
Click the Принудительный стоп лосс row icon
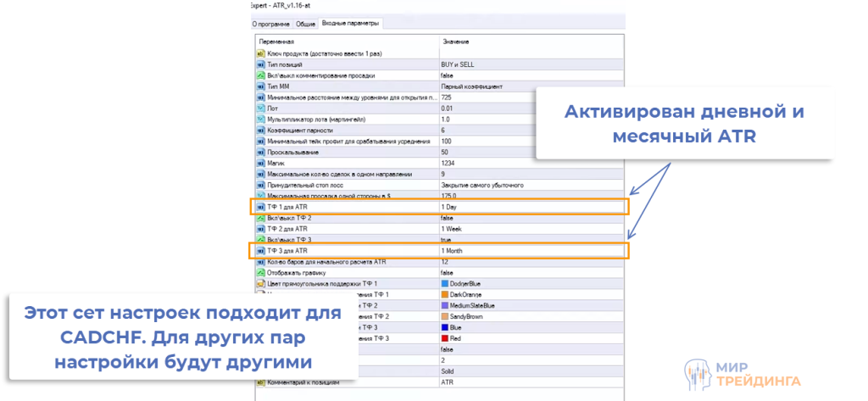pyautogui.click(x=261, y=185)
